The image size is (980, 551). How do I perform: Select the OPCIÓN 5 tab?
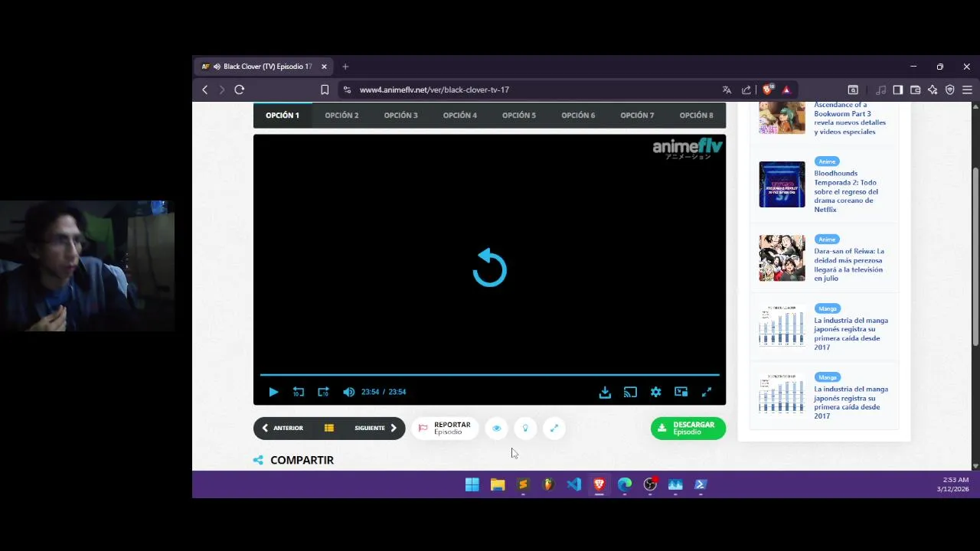[519, 115]
